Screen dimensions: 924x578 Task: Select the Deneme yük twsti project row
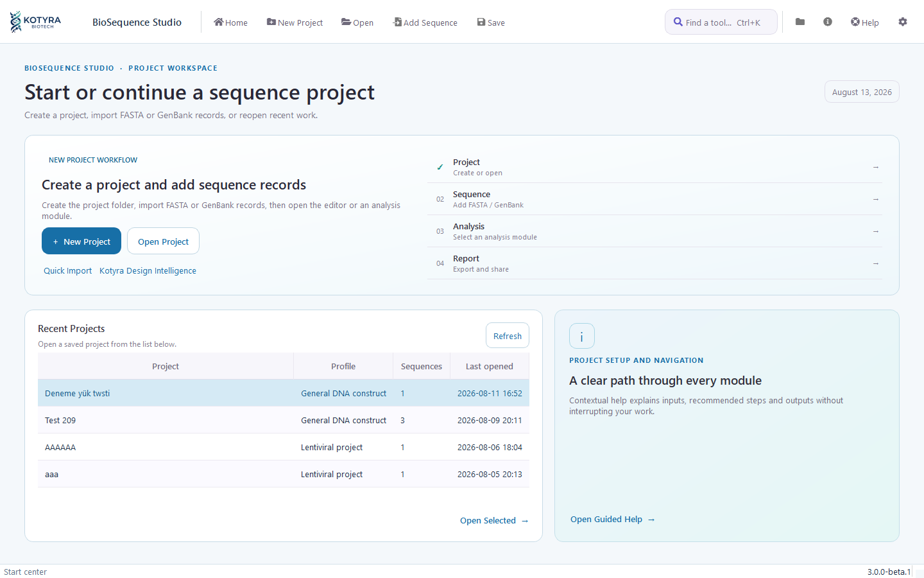coord(284,393)
